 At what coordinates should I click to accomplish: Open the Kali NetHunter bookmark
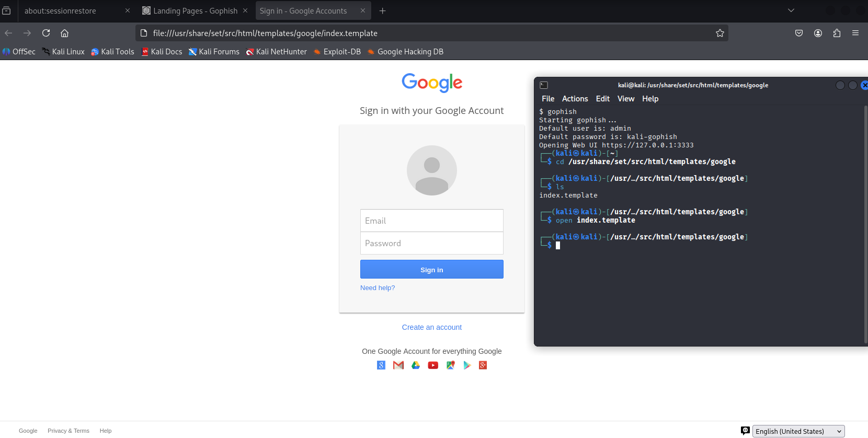pos(276,52)
